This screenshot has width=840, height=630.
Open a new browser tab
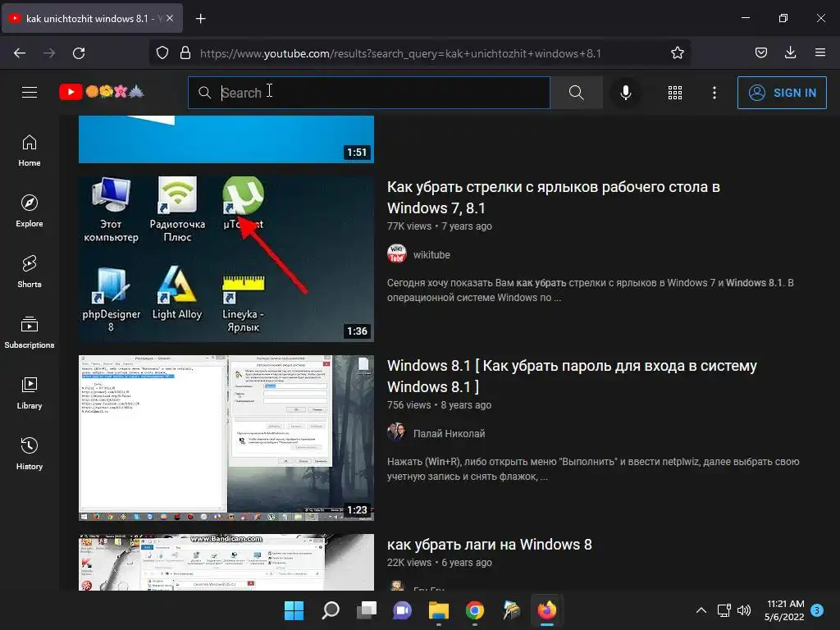pos(200,19)
